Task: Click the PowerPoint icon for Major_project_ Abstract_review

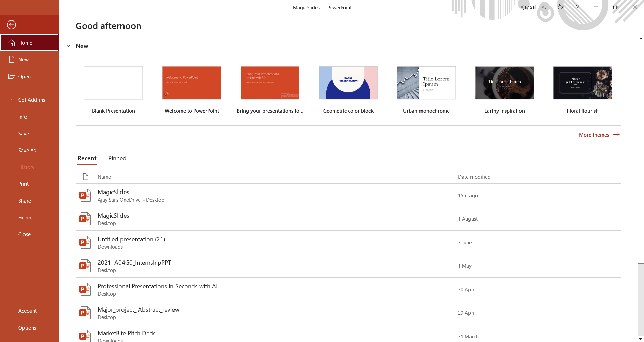Action: [85, 313]
